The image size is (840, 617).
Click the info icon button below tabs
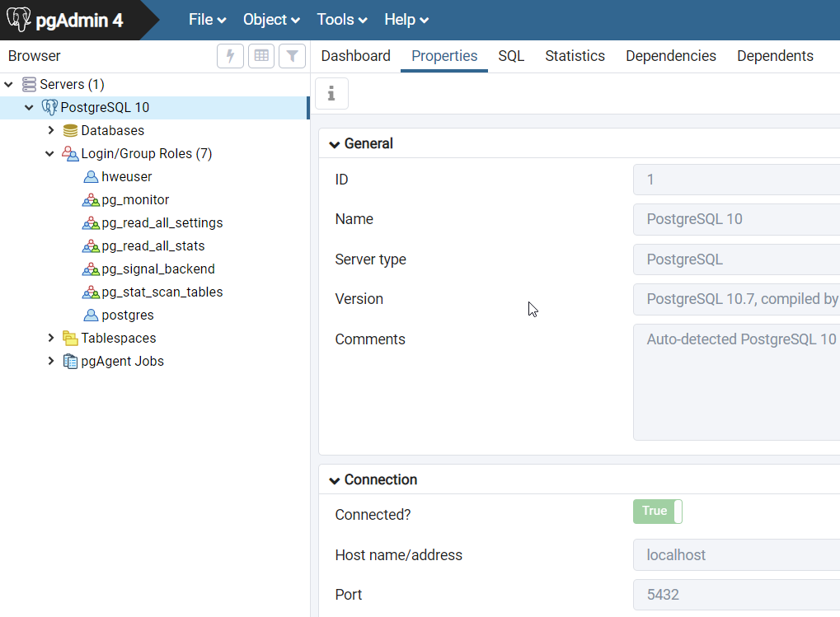(331, 94)
